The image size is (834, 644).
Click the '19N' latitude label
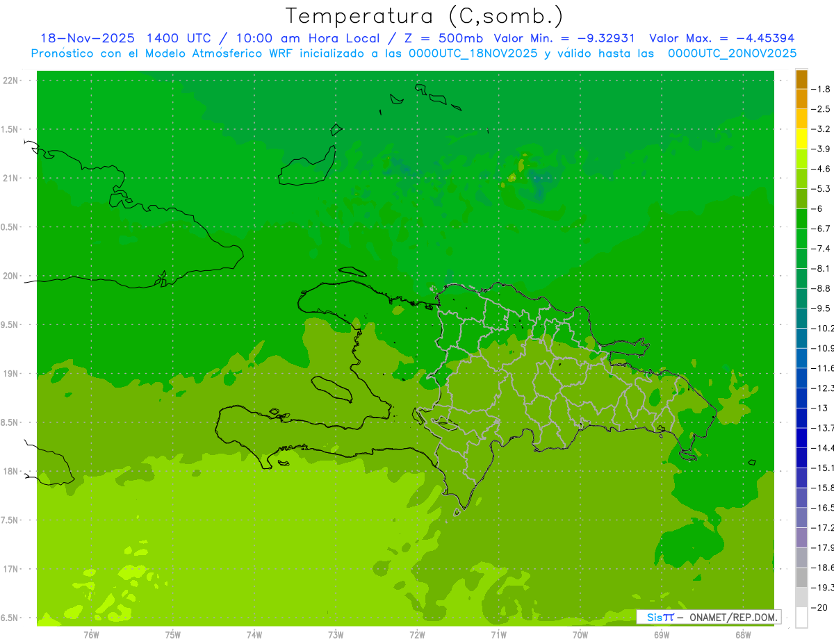[x=10, y=374]
